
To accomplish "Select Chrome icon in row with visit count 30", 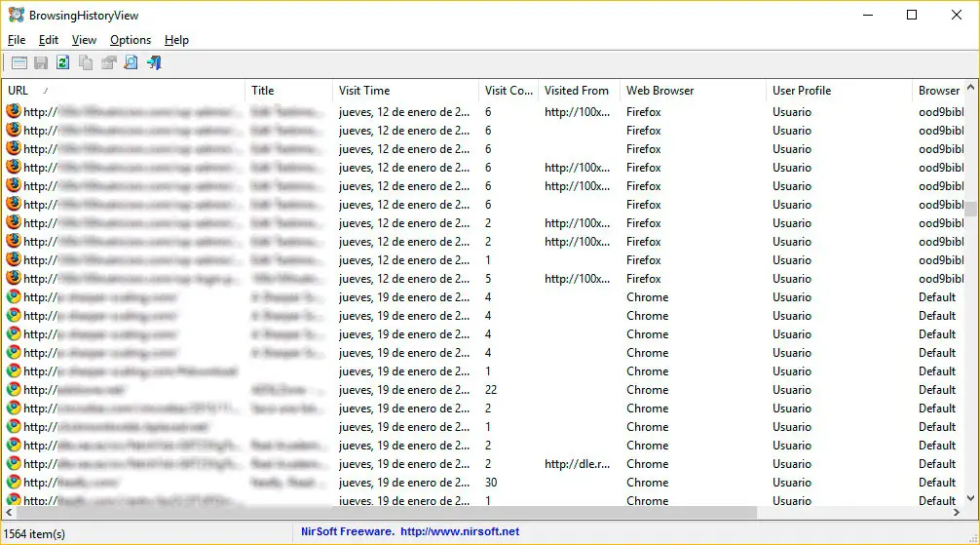I will (13, 482).
